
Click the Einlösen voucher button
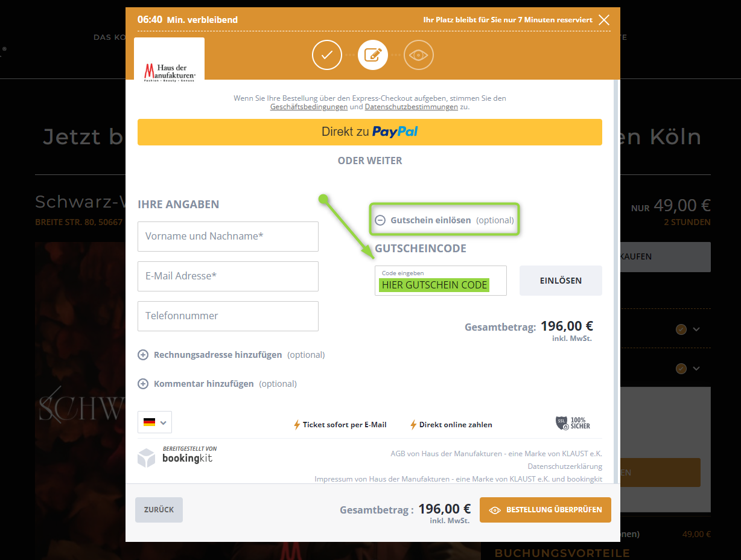pos(561,281)
